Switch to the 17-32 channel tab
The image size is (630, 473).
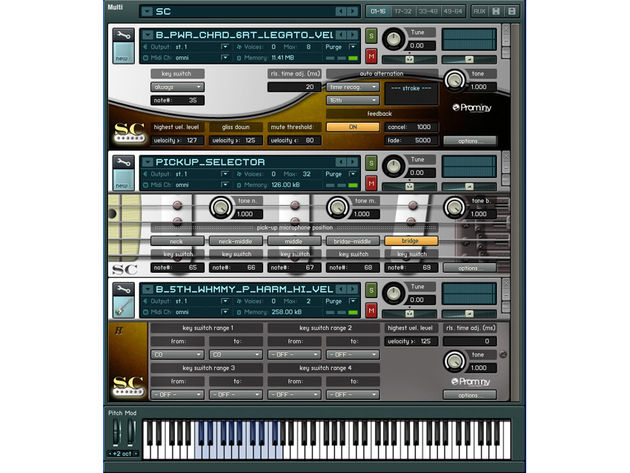click(x=403, y=11)
